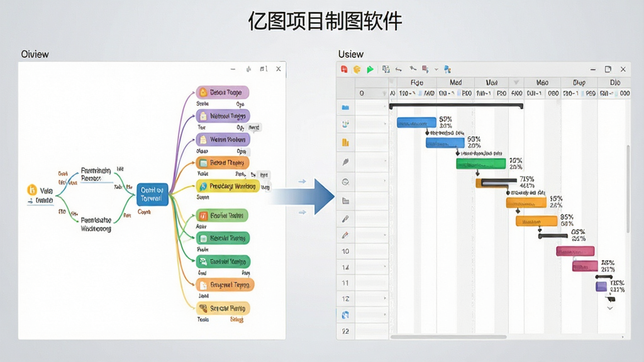Select the top purple mind map node
The width and height of the screenshot is (644, 362).
point(222,92)
